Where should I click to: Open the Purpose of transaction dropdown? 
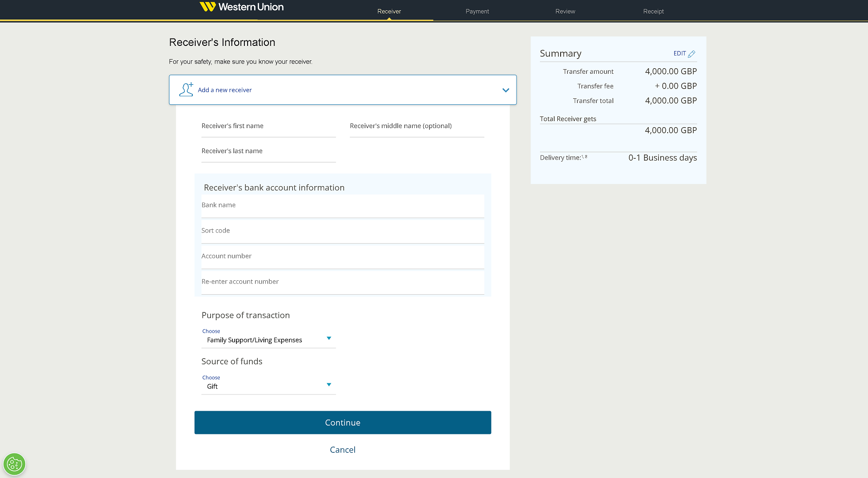(268, 340)
